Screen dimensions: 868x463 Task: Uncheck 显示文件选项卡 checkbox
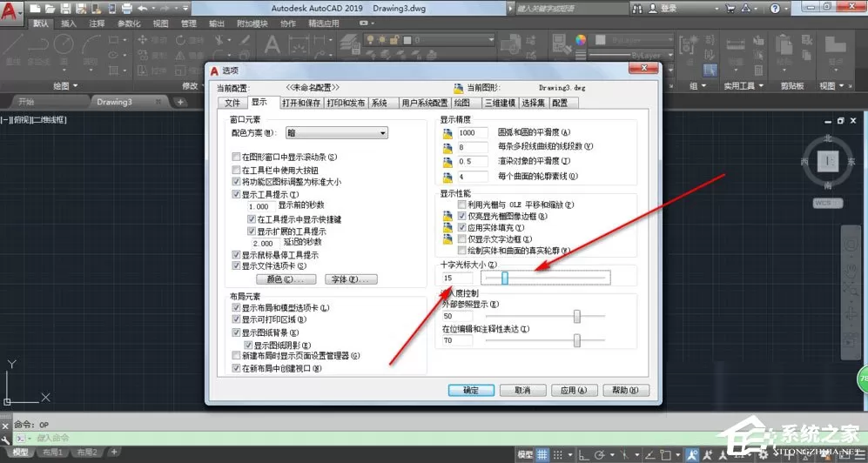point(237,266)
